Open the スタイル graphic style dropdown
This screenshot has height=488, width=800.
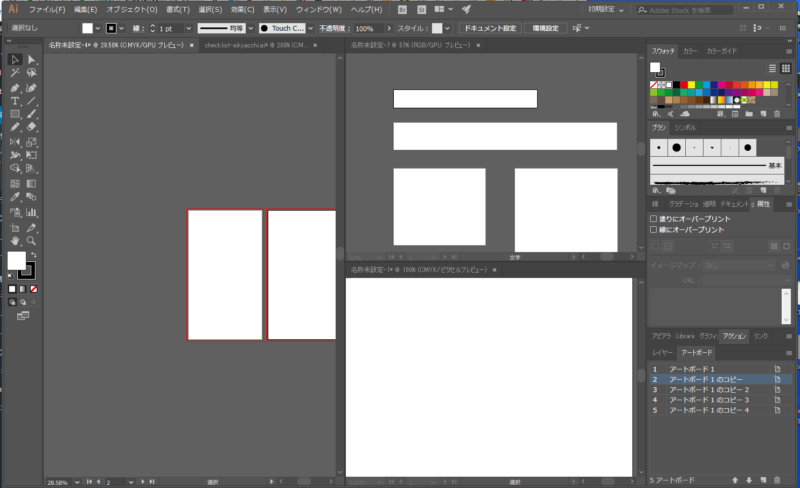point(447,29)
